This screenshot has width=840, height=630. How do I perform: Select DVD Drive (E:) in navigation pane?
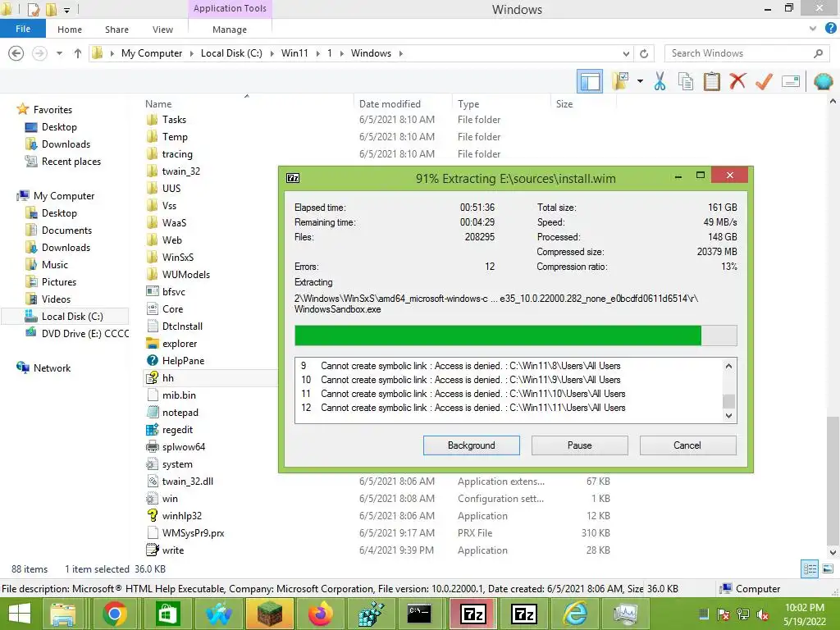[76, 334]
